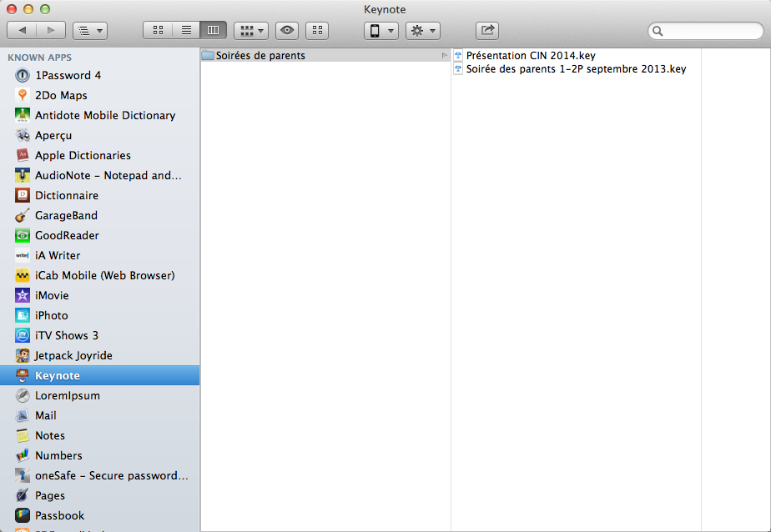The image size is (771, 532).
Task: Select GarageBand in the apps list
Action: [100, 216]
